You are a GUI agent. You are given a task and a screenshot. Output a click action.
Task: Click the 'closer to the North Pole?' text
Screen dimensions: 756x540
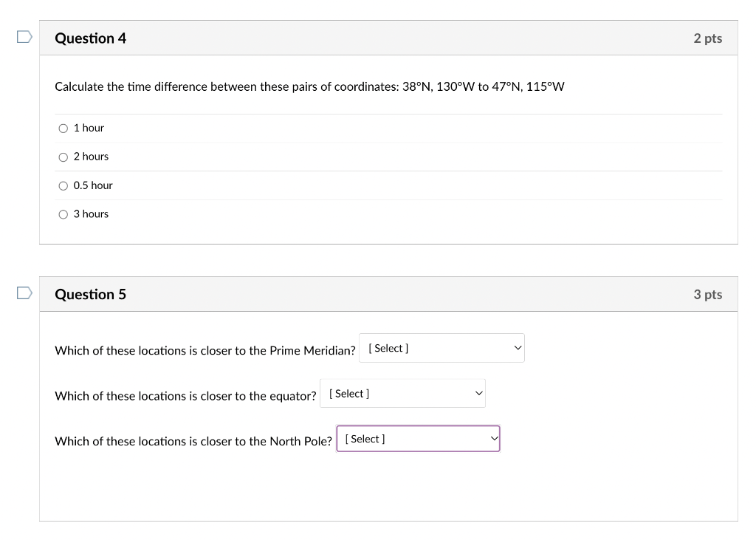click(266, 441)
